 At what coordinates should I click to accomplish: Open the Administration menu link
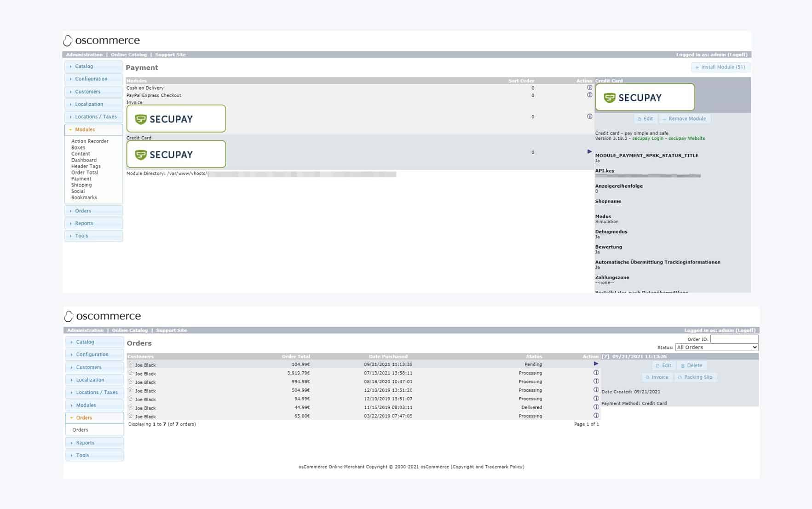(85, 54)
